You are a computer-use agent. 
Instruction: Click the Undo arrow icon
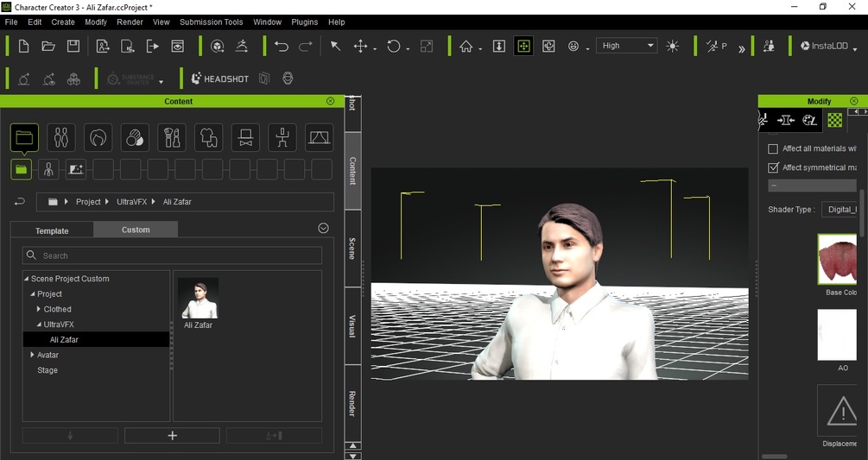(282, 47)
